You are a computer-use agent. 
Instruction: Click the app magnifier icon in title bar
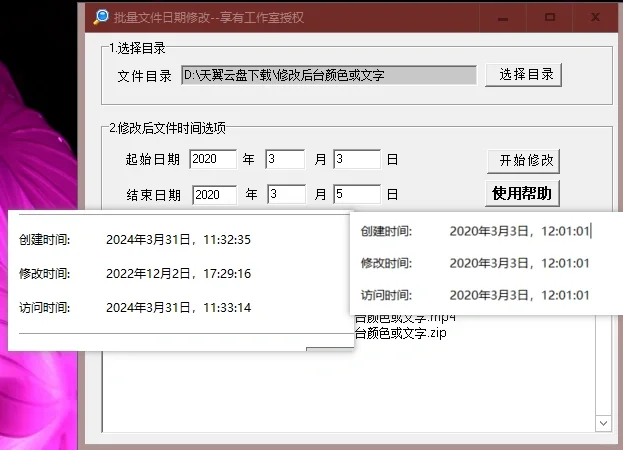point(100,17)
